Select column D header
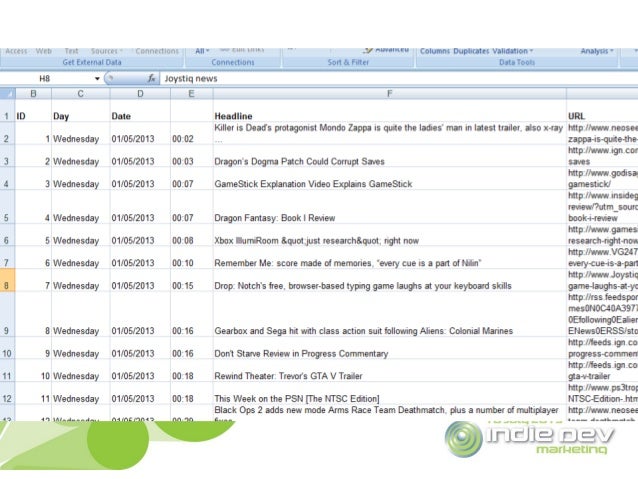 (140, 94)
